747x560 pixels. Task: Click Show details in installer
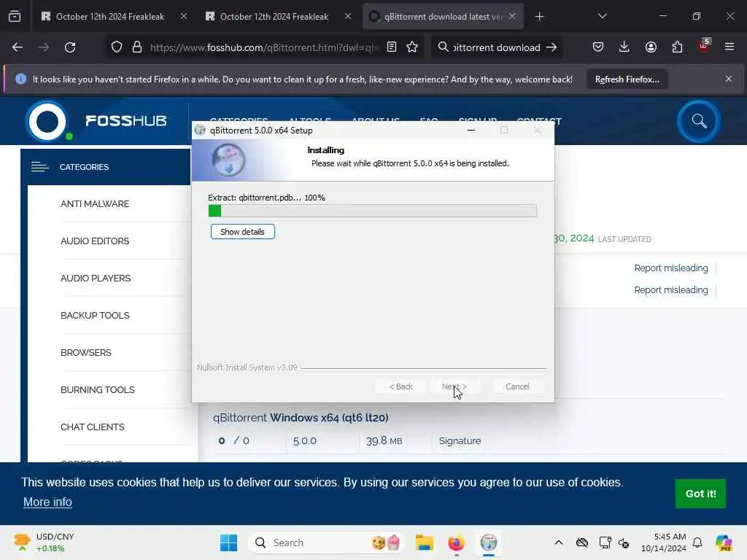pyautogui.click(x=242, y=232)
